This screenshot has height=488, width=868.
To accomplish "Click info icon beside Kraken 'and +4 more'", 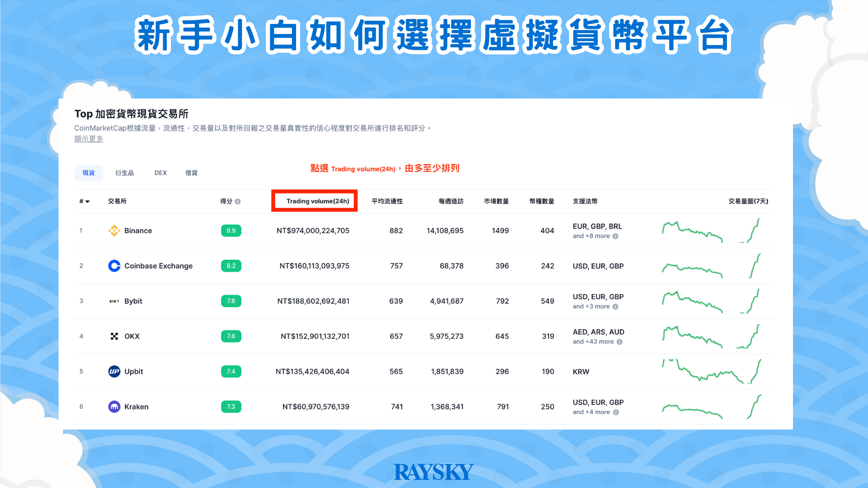I will tap(616, 413).
